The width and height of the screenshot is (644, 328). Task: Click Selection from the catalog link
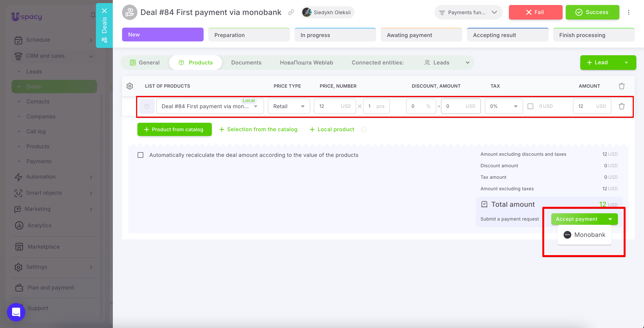tap(258, 129)
